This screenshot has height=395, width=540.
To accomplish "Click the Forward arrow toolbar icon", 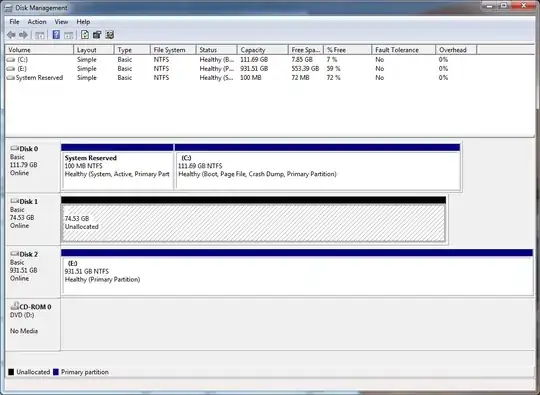I will point(23,35).
